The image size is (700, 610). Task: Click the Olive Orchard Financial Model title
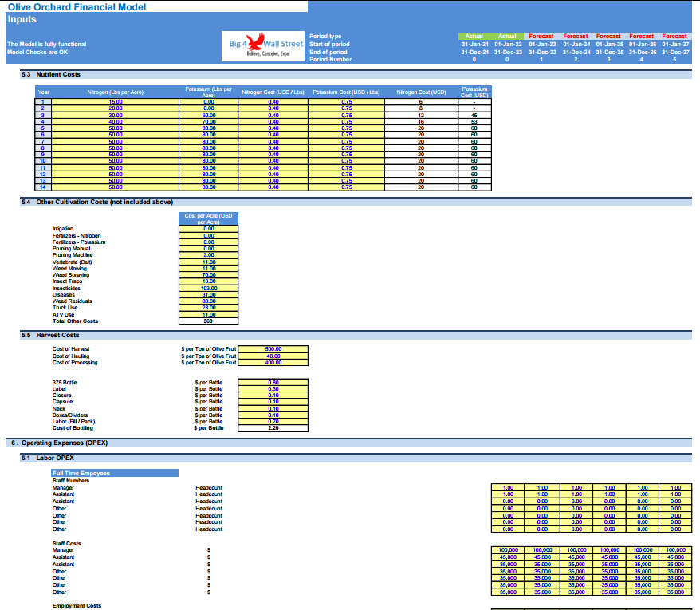[77, 7]
